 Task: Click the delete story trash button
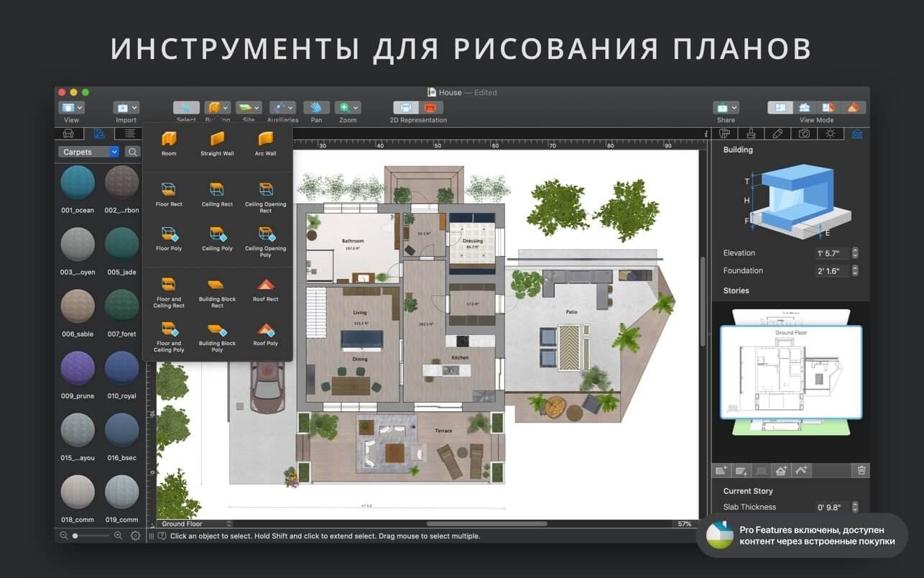click(861, 469)
